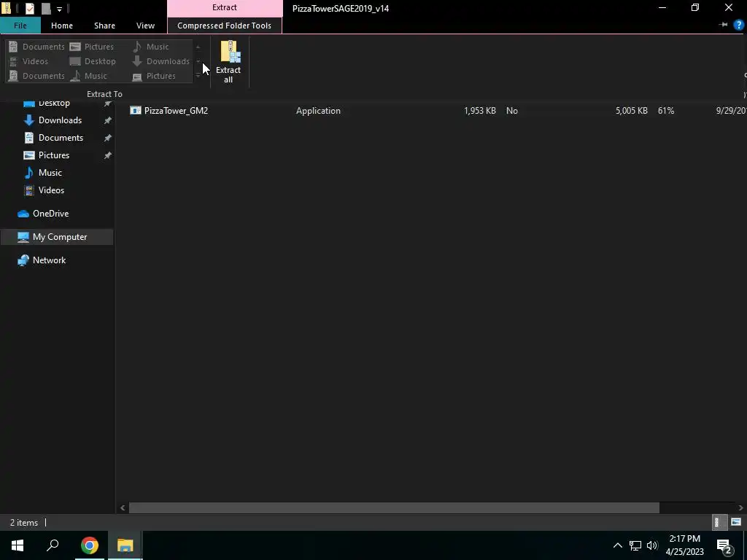Open the clock showing 2:17 PM
This screenshot has width=747, height=560.
pyautogui.click(x=684, y=545)
